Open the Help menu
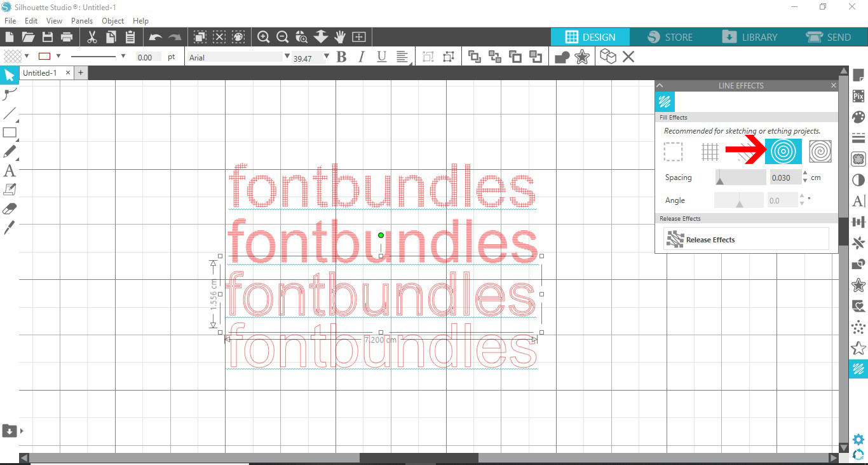This screenshot has width=868, height=465. [140, 20]
